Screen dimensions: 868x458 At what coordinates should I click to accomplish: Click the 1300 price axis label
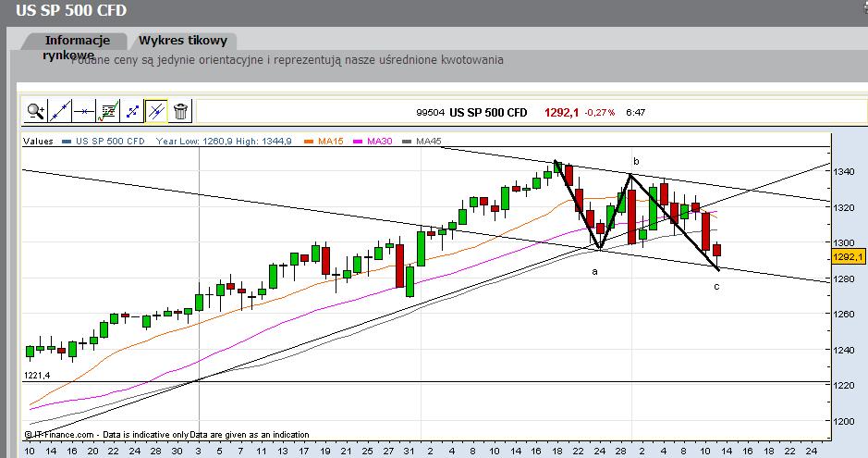click(x=845, y=242)
